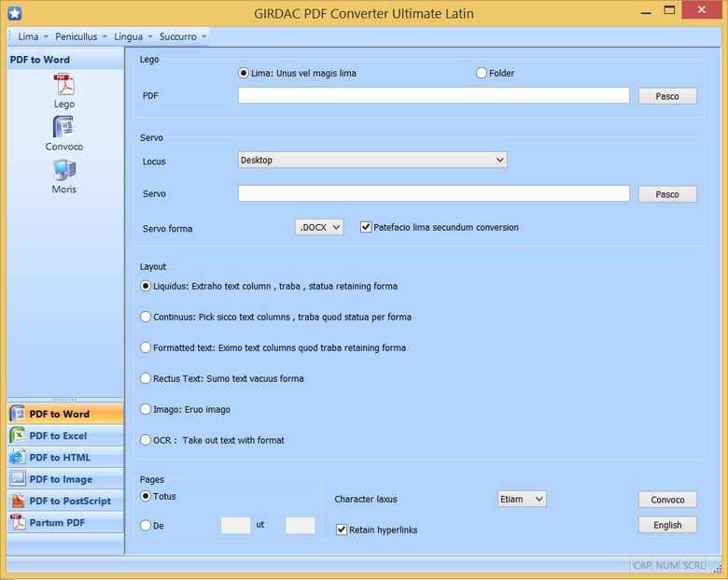Toggle 'Patefacio lima secundum conversion' checkbox
Screen dimensions: 728x580
coord(366,227)
